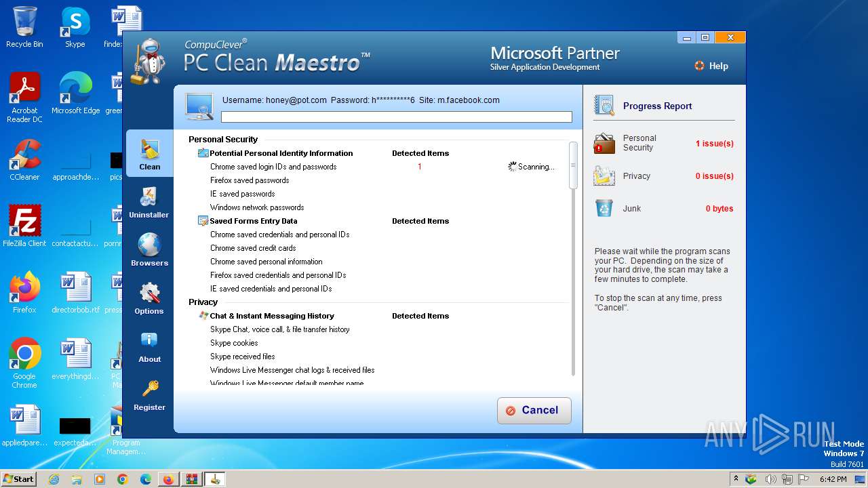Open the Clean section in sidebar
Image resolution: width=868 pixels, height=488 pixels.
[149, 154]
